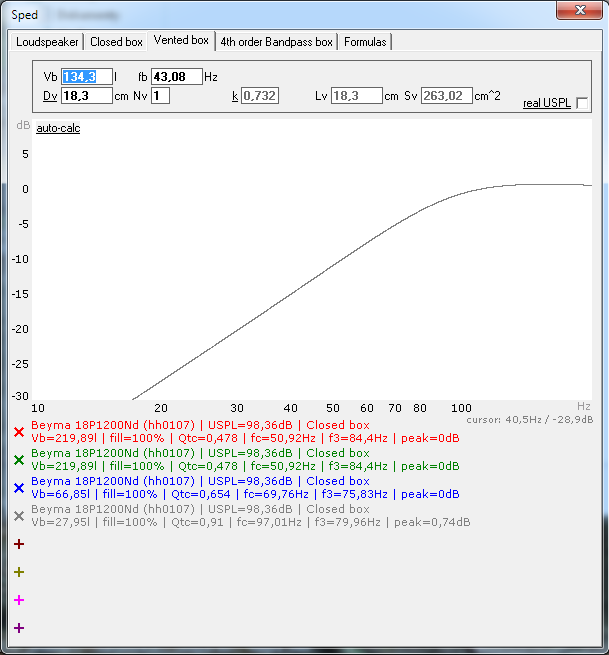
Task: Click the k value field 0,732
Action: click(x=260, y=96)
